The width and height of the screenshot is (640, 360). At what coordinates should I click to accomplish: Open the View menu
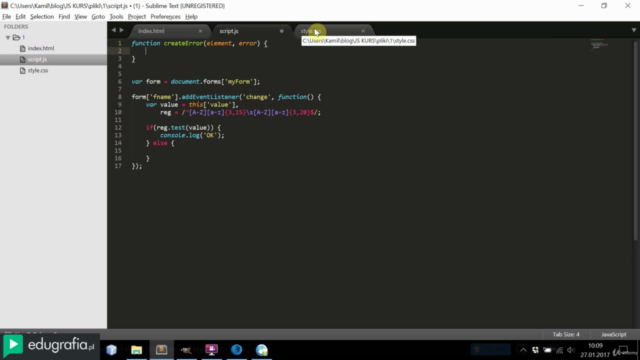click(x=80, y=17)
